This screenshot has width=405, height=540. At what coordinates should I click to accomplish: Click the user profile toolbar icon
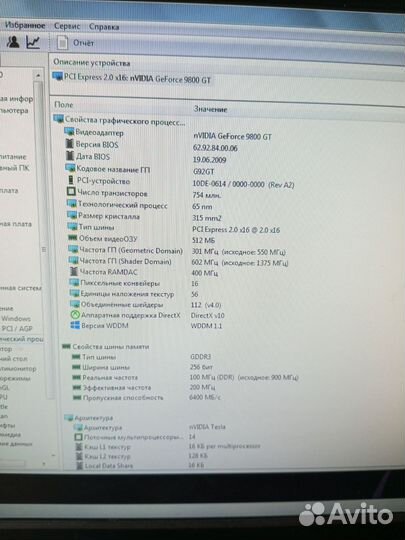tap(13, 42)
